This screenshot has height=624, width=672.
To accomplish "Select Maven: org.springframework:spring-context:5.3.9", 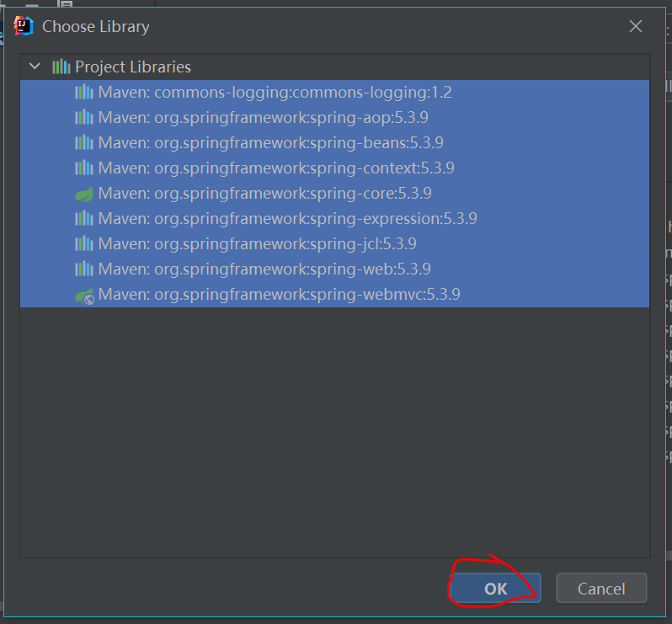I will coord(334,168).
